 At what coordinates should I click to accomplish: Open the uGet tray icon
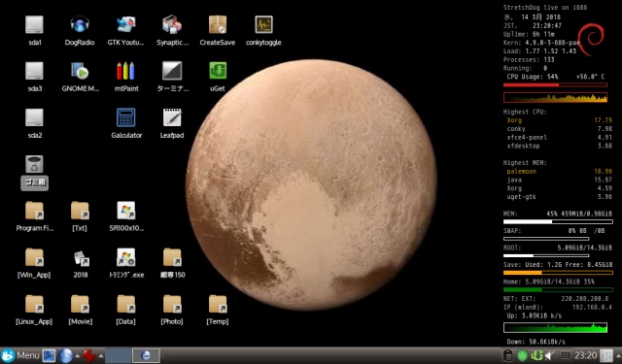(536, 355)
